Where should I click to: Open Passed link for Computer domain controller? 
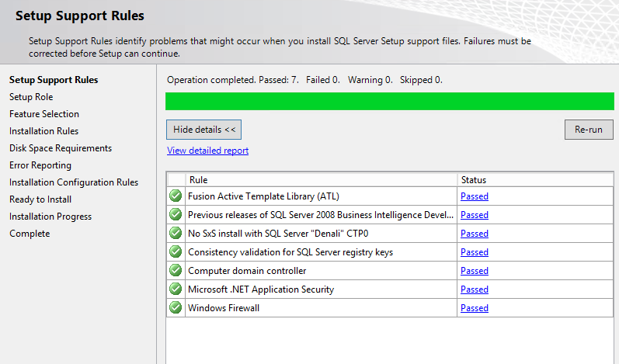coord(475,271)
